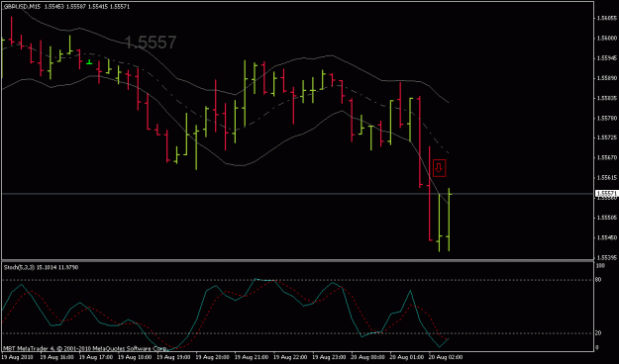The width and height of the screenshot is (619, 364).
Task: Click the 19 Aug 19:00 time label
Action: coord(173,357)
